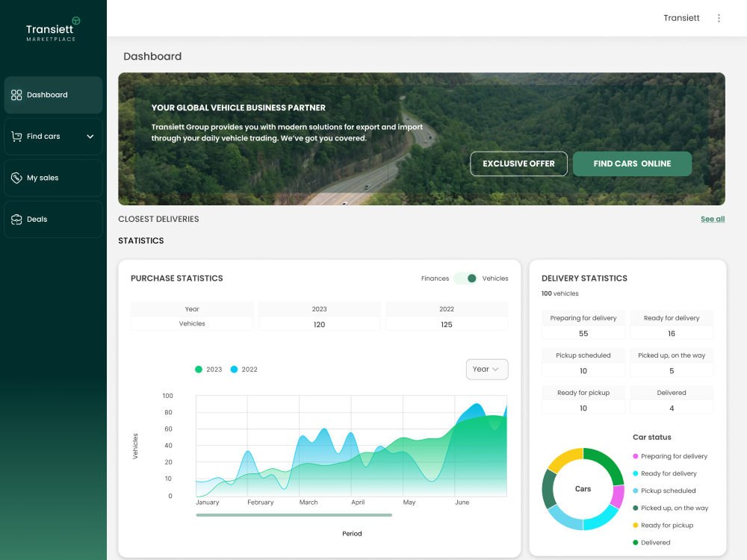Image resolution: width=747 pixels, height=560 pixels.
Task: Open the See all link for closest deliveries
Action: 712,219
